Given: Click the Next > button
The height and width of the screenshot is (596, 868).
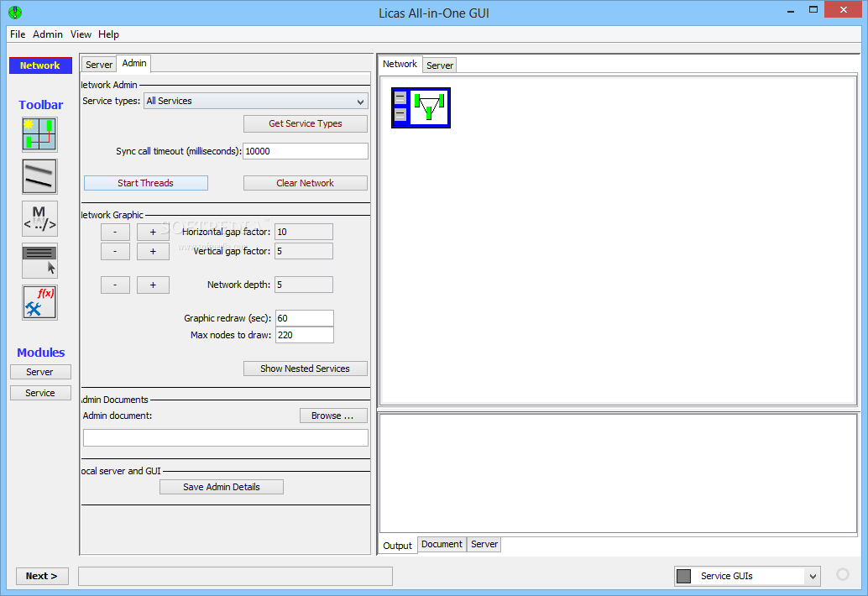Looking at the screenshot, I should (42, 576).
